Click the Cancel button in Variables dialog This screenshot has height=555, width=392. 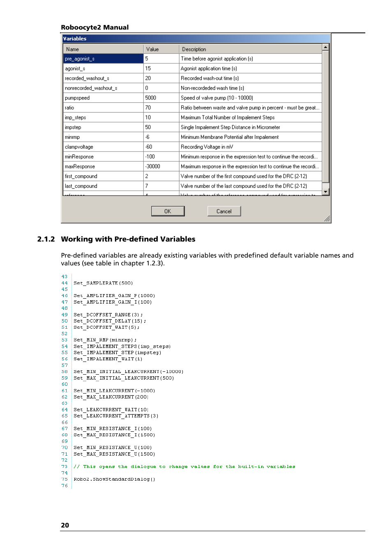[224, 211]
